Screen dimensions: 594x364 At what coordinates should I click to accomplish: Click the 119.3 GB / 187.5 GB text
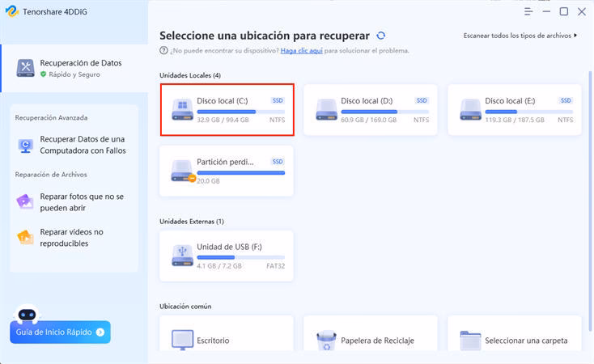515,120
